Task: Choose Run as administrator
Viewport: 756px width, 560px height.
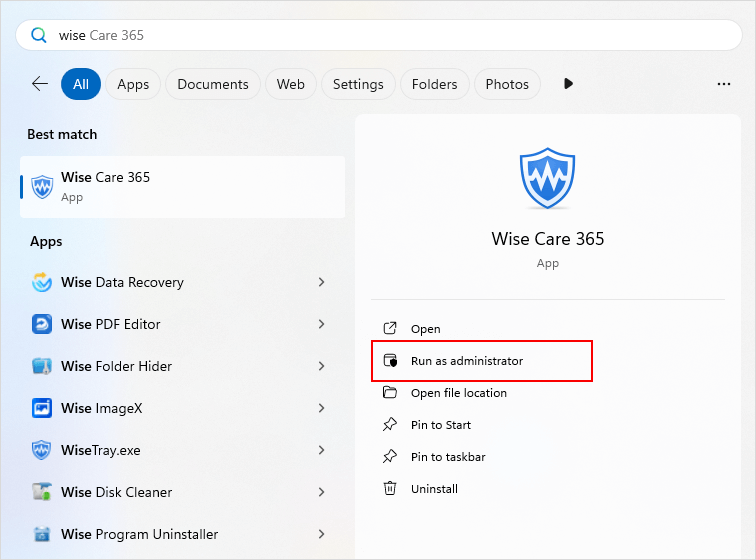Action: coord(482,361)
